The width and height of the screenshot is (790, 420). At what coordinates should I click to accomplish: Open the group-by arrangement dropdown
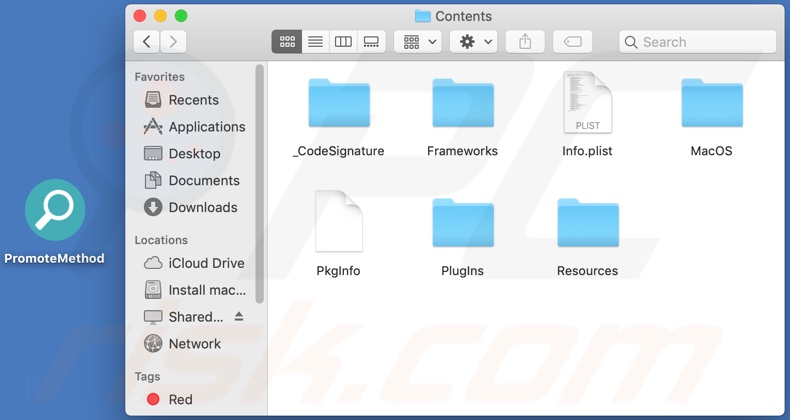point(418,42)
